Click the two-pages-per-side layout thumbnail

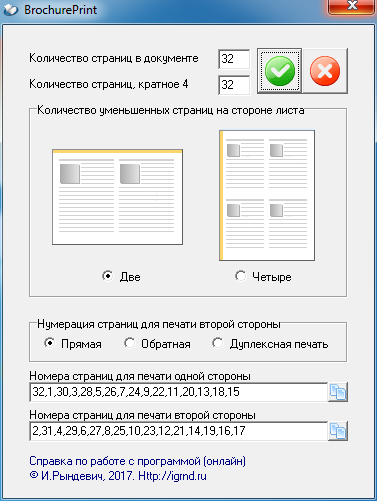(117, 197)
